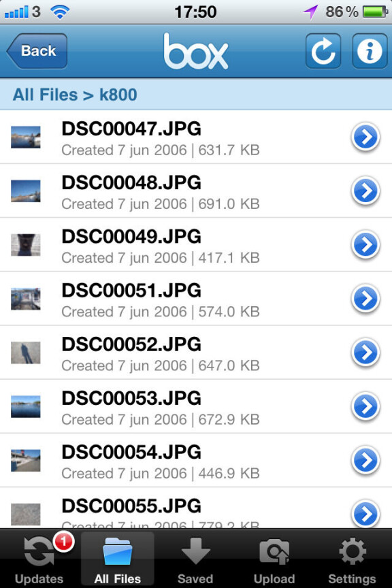Viewport: 392px width, 588px height.
Task: Select the DSC00051.JPG thumbnail
Action: [25, 299]
